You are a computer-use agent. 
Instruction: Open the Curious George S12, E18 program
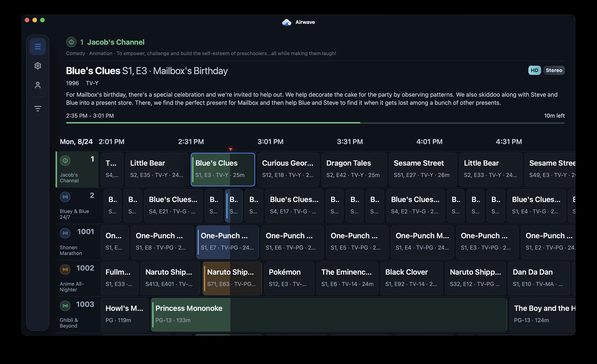[288, 170]
